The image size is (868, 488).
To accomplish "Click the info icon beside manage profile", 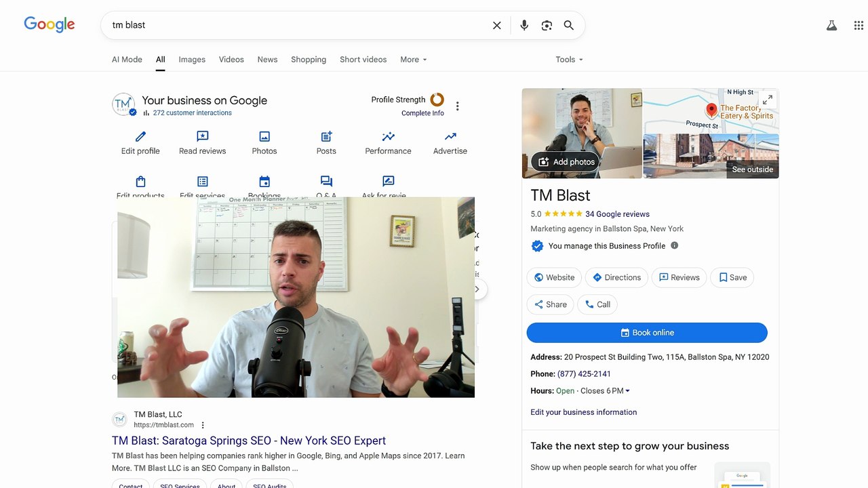I will pos(674,245).
